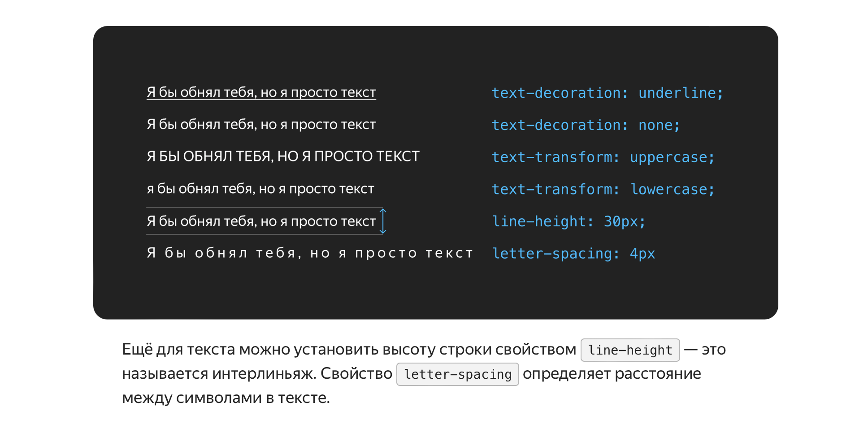The height and width of the screenshot is (433, 868).
Task: Click the boxed line-height example text
Action: [261, 221]
